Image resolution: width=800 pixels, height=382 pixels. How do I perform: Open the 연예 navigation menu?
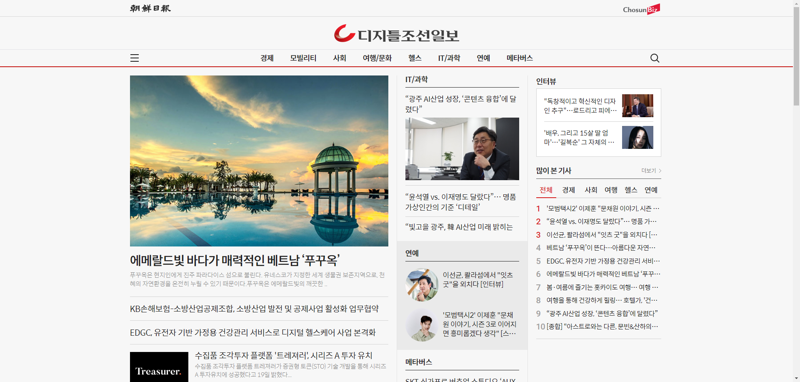point(483,58)
